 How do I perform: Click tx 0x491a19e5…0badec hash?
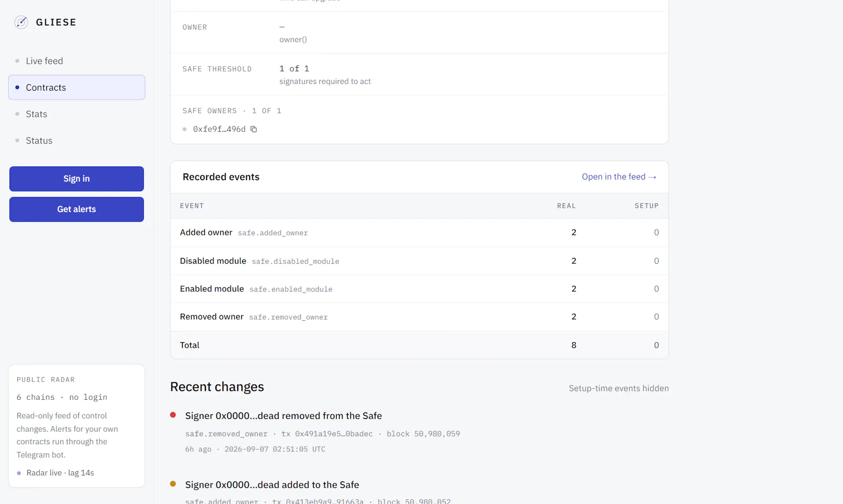327,434
